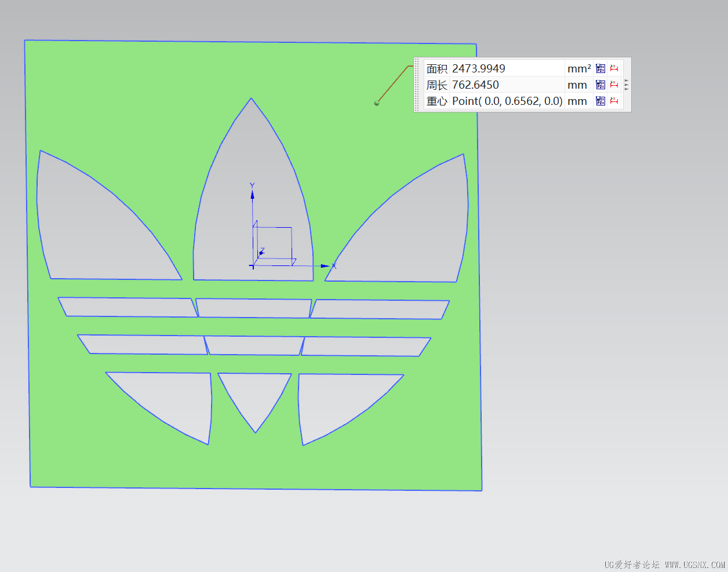Click the mm² unit label
Viewport: 728px width, 572px height.
(580, 68)
